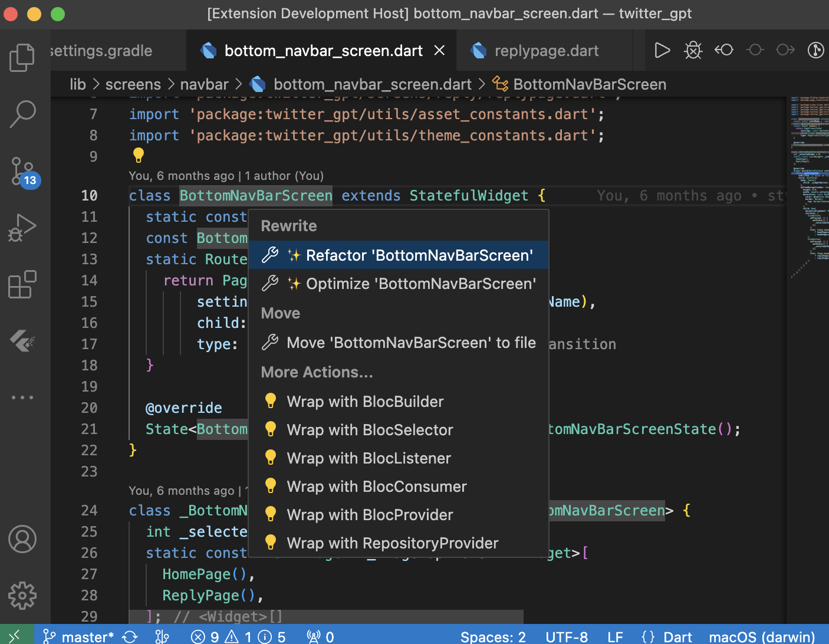
Task: Select Wrap with BlocBuilder
Action: [399, 402]
